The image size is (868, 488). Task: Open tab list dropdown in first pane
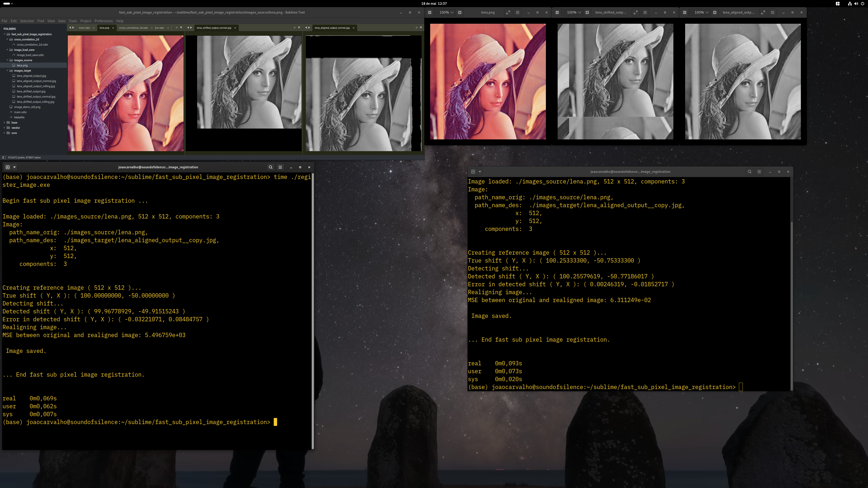[x=181, y=28]
